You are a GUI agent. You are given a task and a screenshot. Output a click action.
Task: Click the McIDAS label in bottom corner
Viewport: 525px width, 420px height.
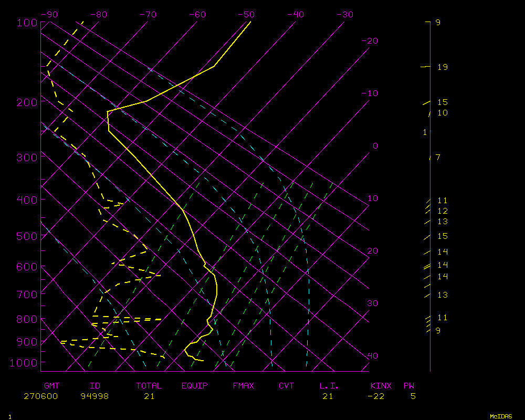pyautogui.click(x=501, y=416)
